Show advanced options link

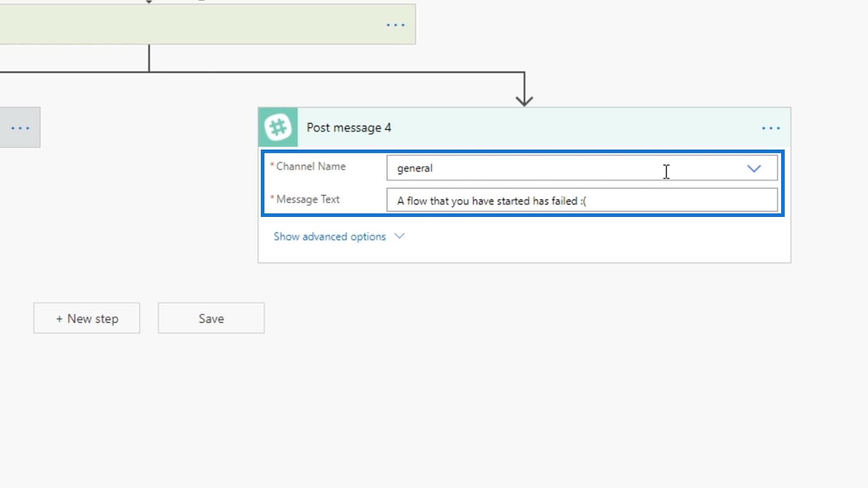[x=329, y=236]
